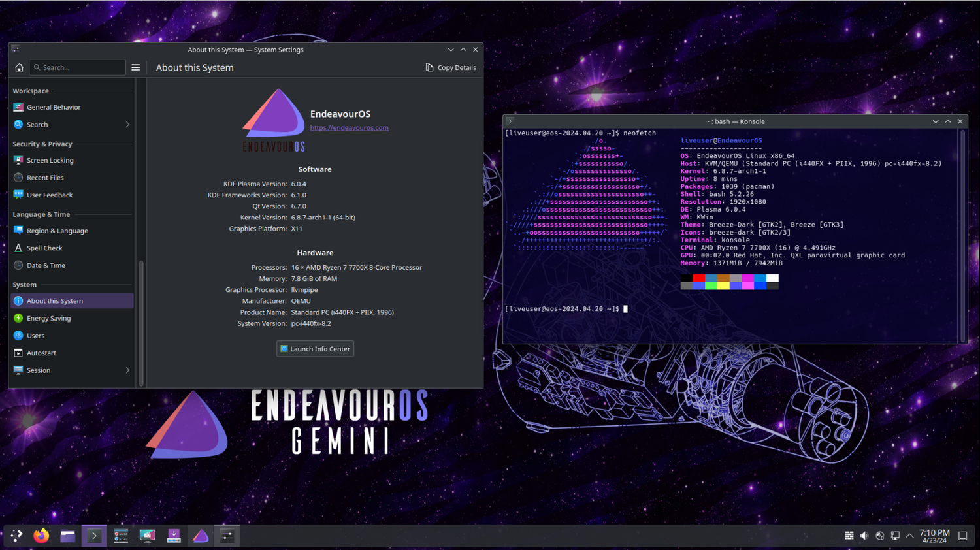Click Graphics Platform value "X11"
980x550 pixels.
click(x=297, y=229)
